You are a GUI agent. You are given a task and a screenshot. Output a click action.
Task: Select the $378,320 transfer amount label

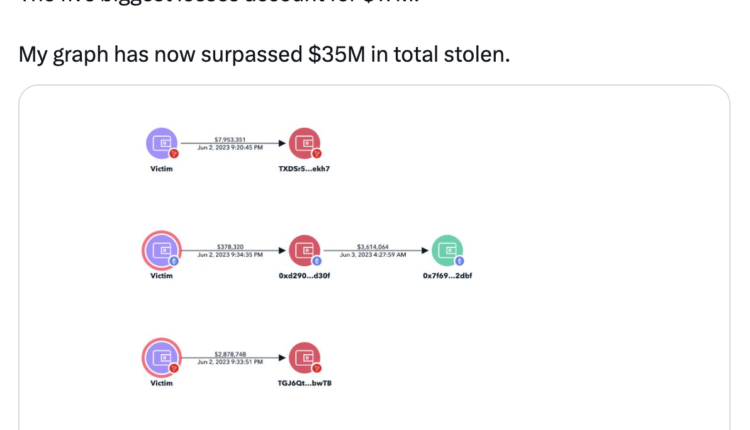point(230,246)
